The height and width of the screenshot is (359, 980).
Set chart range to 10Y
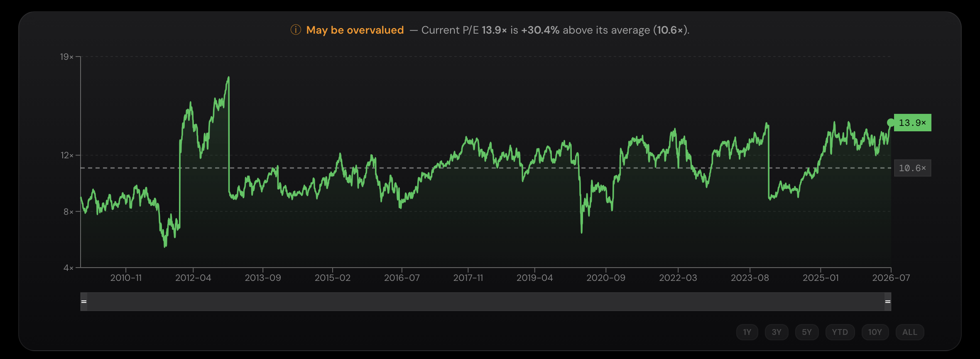pyautogui.click(x=875, y=332)
